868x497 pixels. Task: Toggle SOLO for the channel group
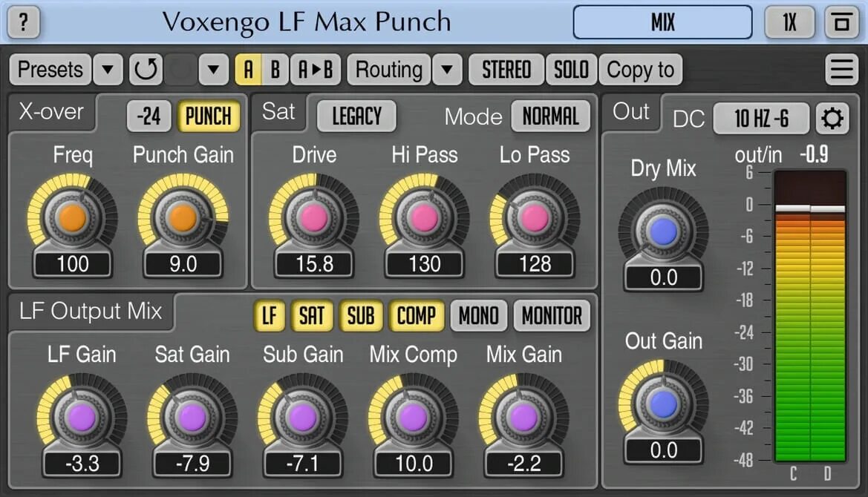pyautogui.click(x=571, y=70)
